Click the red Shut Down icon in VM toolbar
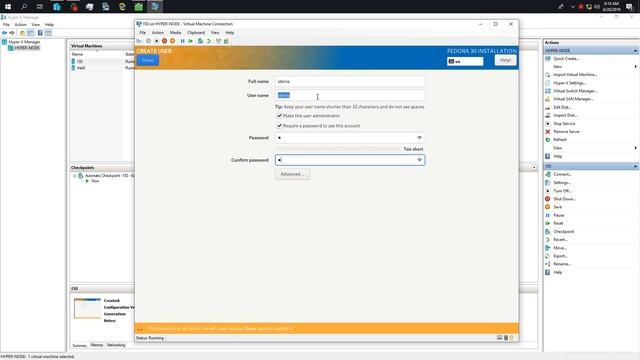640x360 pixels. (x=164, y=41)
